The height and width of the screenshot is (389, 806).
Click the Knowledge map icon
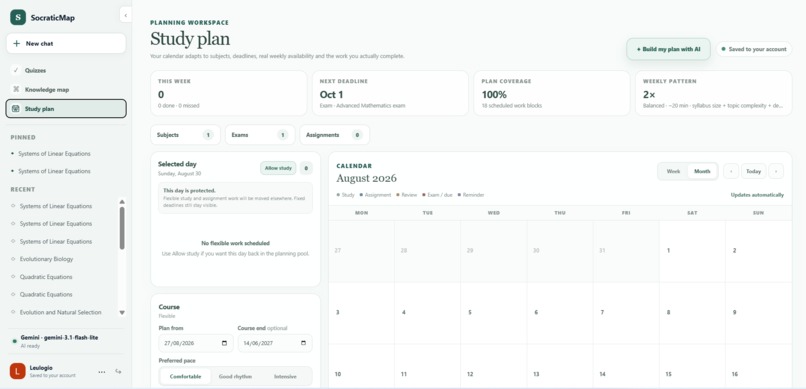click(16, 89)
